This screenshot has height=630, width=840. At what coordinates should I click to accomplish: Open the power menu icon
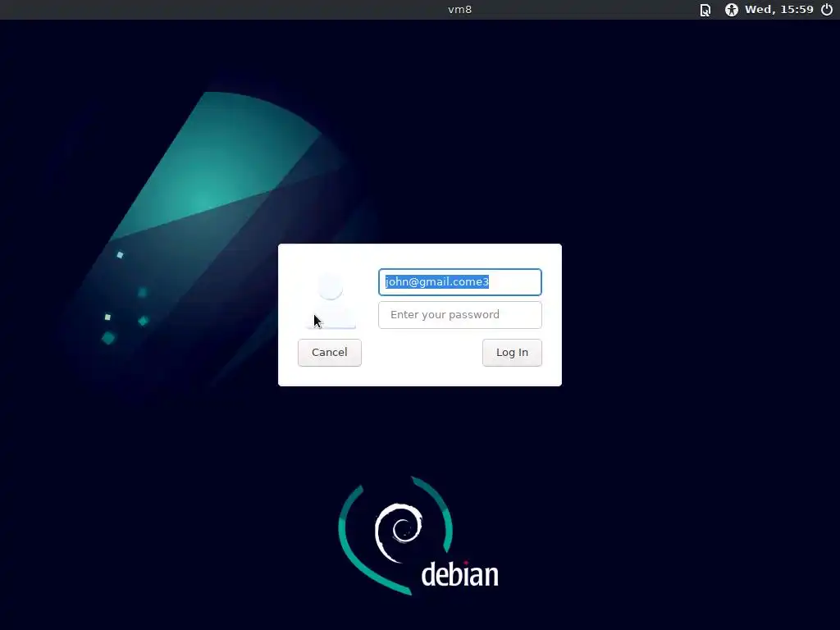pos(827,10)
